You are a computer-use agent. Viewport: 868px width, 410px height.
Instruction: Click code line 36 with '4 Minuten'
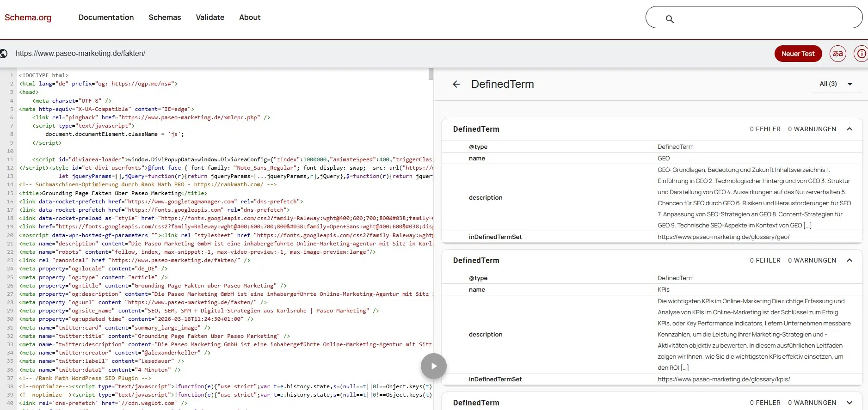click(x=100, y=370)
